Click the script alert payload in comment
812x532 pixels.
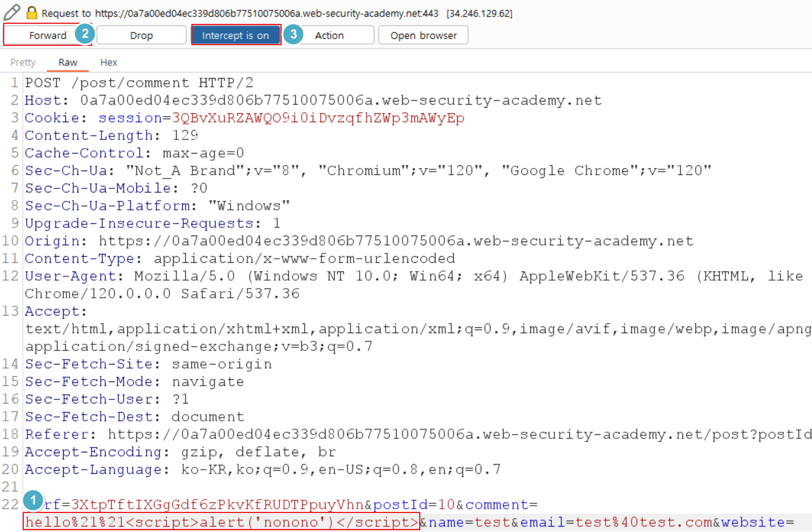click(221, 523)
